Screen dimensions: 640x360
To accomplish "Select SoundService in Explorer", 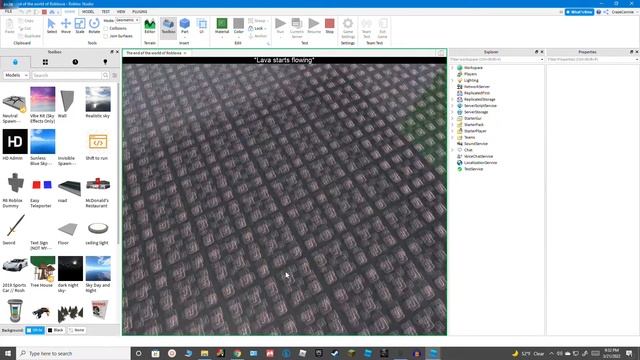I will coord(476,144).
